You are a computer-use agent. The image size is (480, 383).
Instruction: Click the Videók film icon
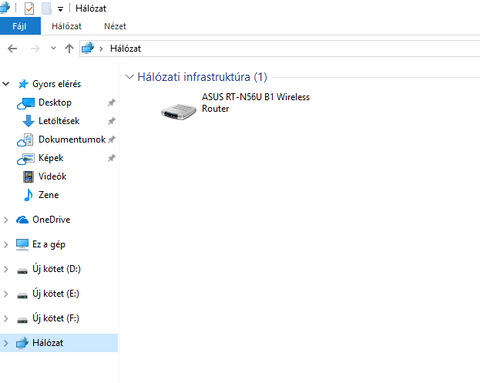(x=28, y=177)
